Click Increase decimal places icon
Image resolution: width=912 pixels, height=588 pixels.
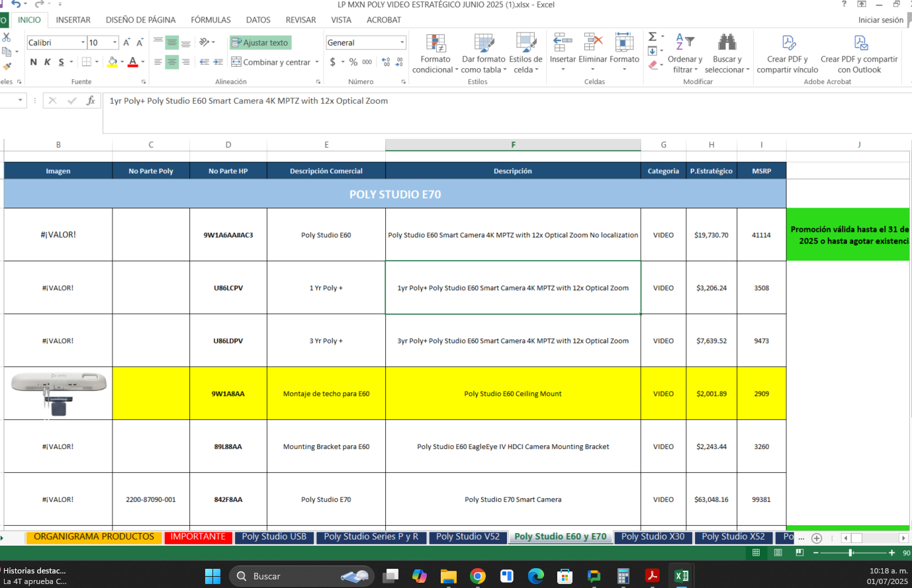pos(386,62)
